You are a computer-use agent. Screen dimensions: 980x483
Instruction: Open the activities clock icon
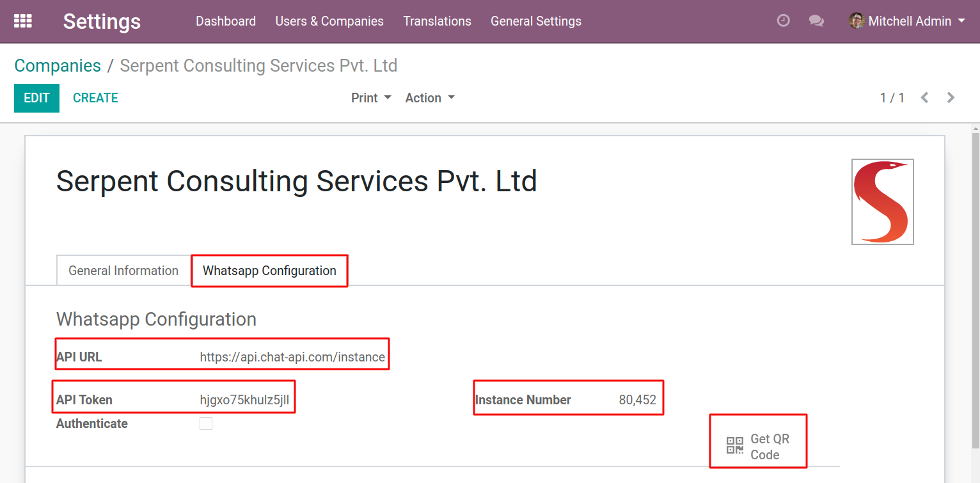tap(783, 21)
